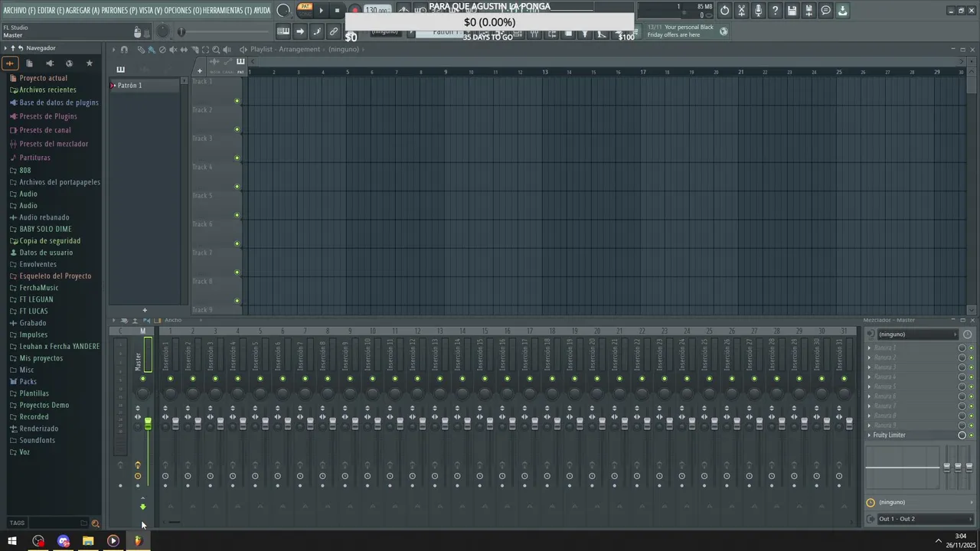Open the EDITAR (E) menu
This screenshot has width=980, height=551.
(x=51, y=11)
